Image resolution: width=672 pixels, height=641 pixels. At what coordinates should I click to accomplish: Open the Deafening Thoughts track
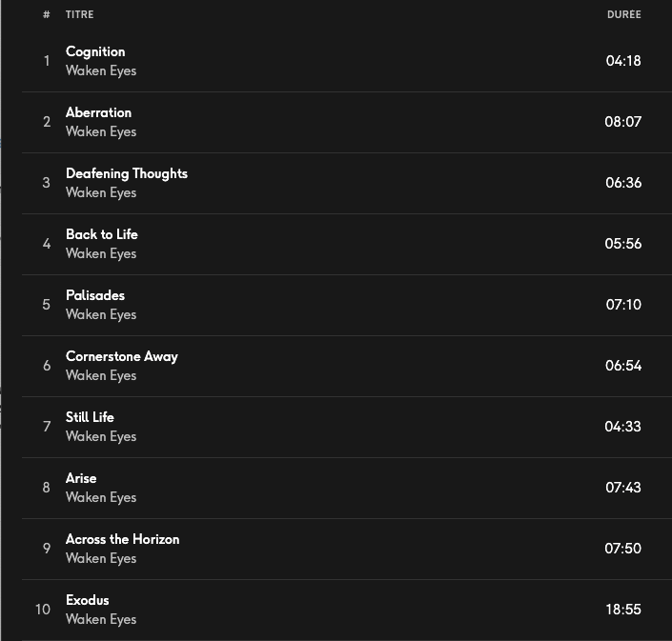pyautogui.click(x=127, y=173)
